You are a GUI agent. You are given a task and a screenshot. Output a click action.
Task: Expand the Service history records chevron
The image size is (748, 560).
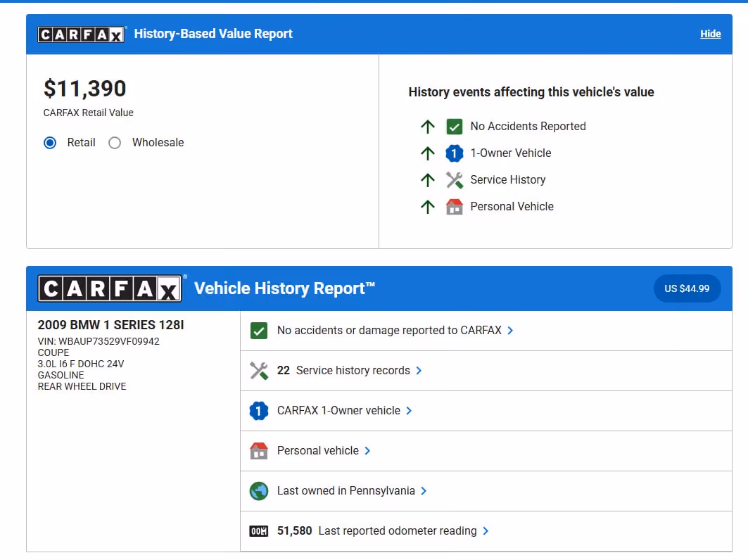click(x=419, y=371)
